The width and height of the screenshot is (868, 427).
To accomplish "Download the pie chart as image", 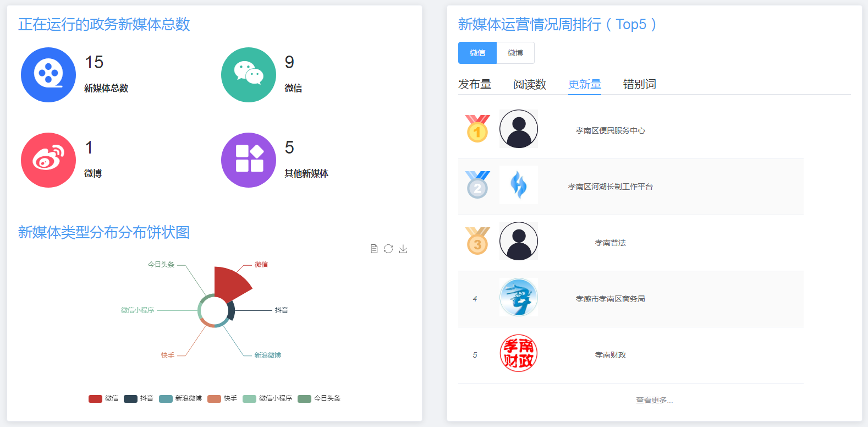I will click(x=403, y=249).
